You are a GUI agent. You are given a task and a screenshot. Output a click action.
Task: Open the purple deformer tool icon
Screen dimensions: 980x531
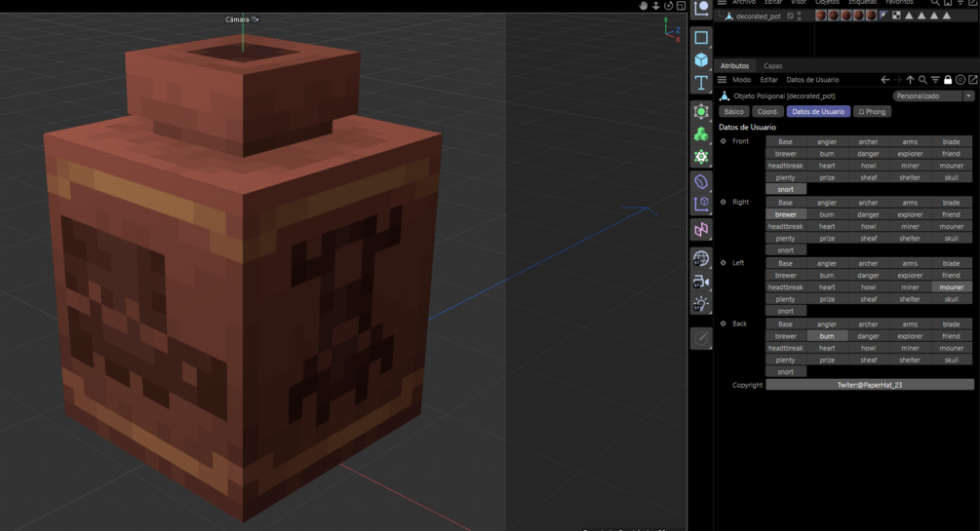point(700,182)
